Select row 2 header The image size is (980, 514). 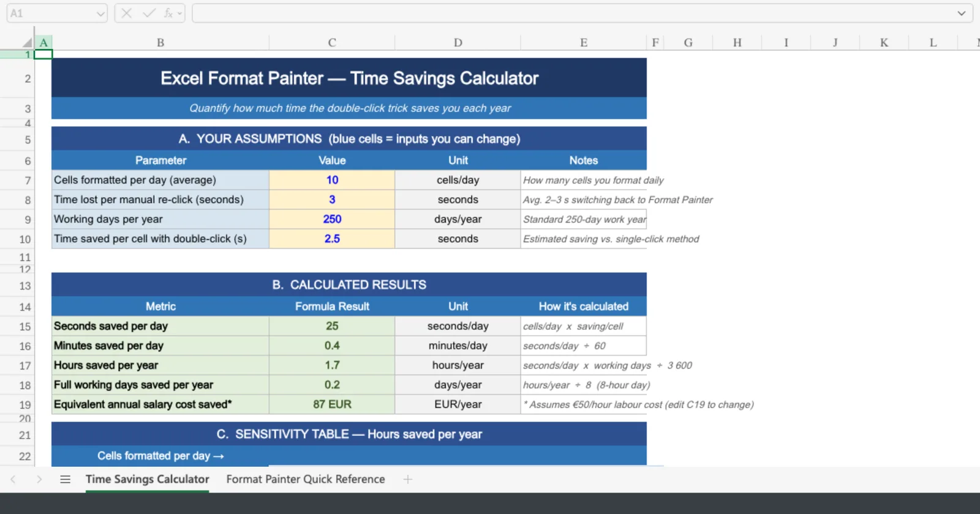pos(17,78)
